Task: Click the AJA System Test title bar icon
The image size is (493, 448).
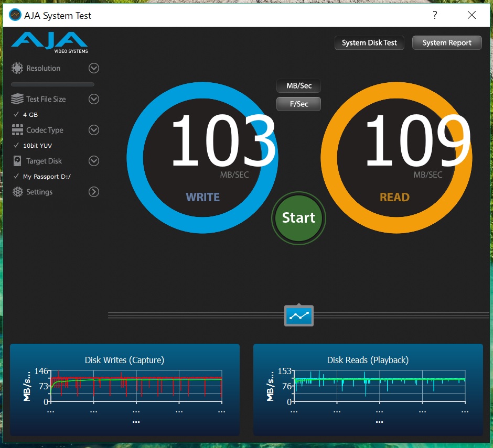Action: pos(15,15)
